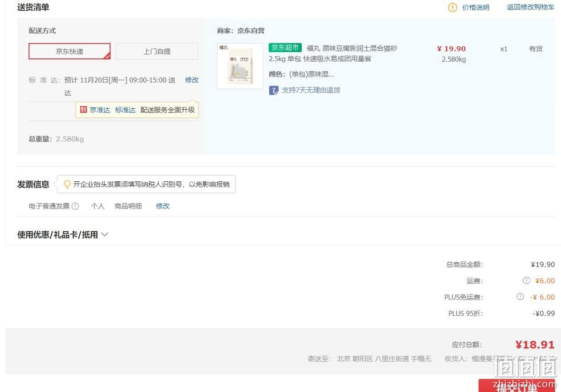Modify invoice info with 修改 link
This screenshot has height=392, width=561.
(163, 206)
